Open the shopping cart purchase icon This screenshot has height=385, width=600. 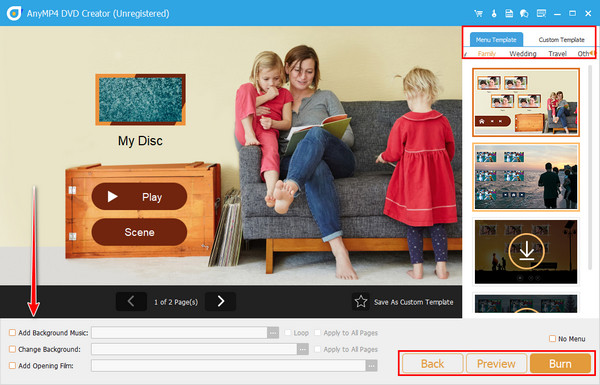[478, 13]
